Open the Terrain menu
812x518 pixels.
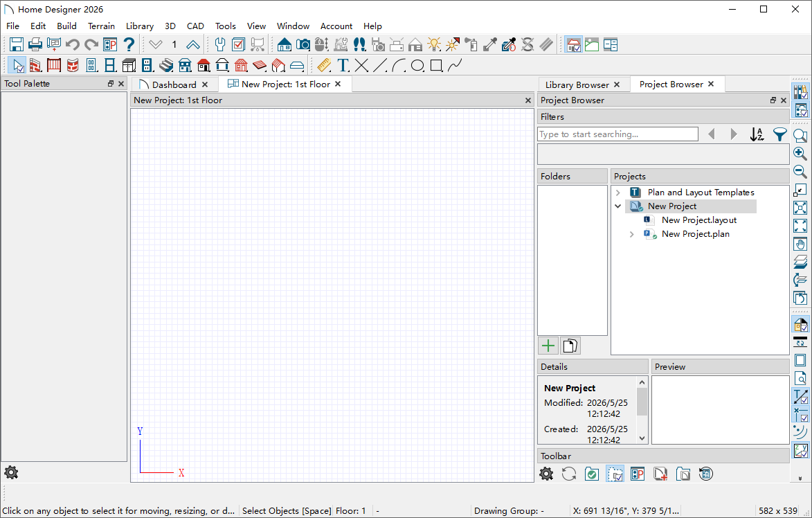101,26
